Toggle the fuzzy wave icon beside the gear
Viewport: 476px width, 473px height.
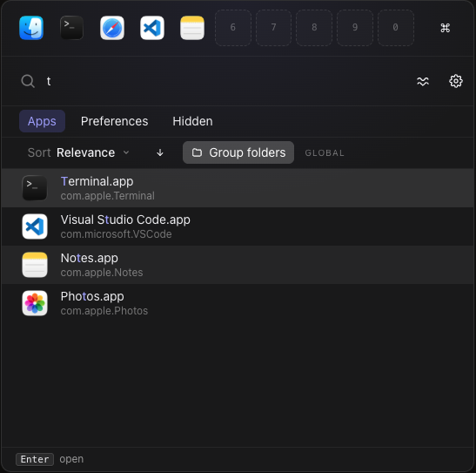423,81
